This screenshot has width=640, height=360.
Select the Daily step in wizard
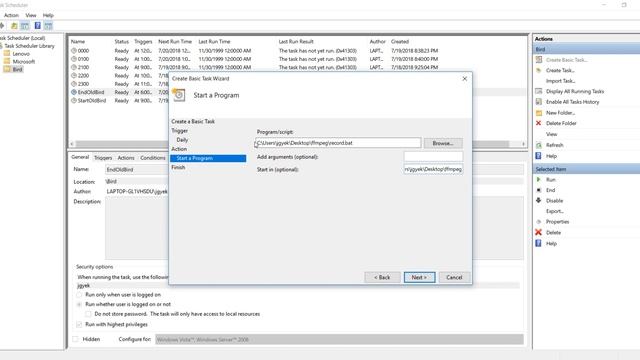182,140
